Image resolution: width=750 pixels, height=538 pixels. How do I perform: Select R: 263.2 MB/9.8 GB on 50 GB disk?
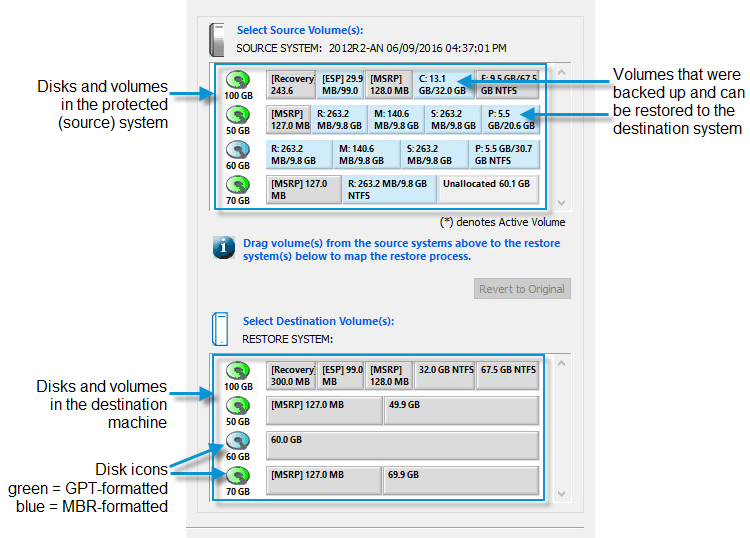[x=340, y=120]
